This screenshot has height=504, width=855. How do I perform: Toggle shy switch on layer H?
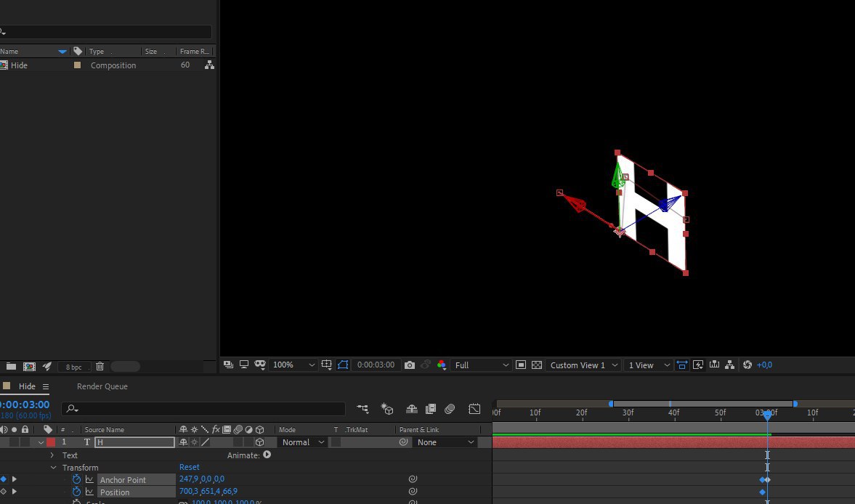pos(183,442)
